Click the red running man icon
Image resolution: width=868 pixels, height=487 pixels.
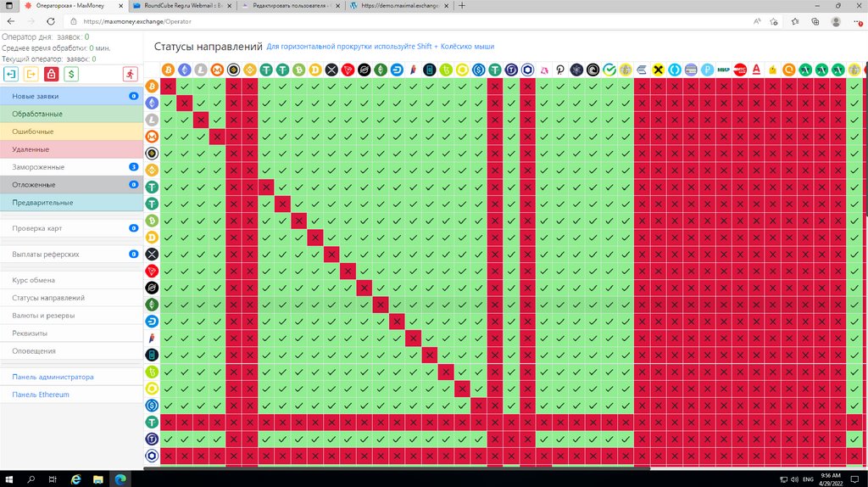(x=130, y=75)
